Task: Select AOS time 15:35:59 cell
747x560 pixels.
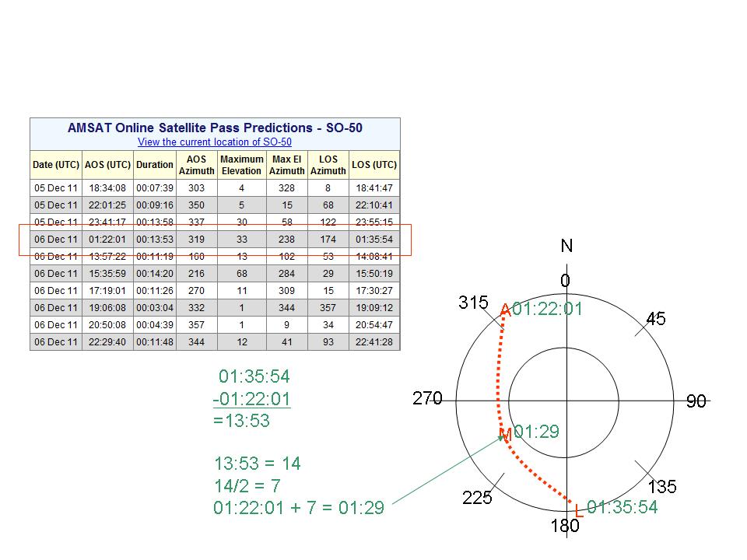Action: point(107,274)
